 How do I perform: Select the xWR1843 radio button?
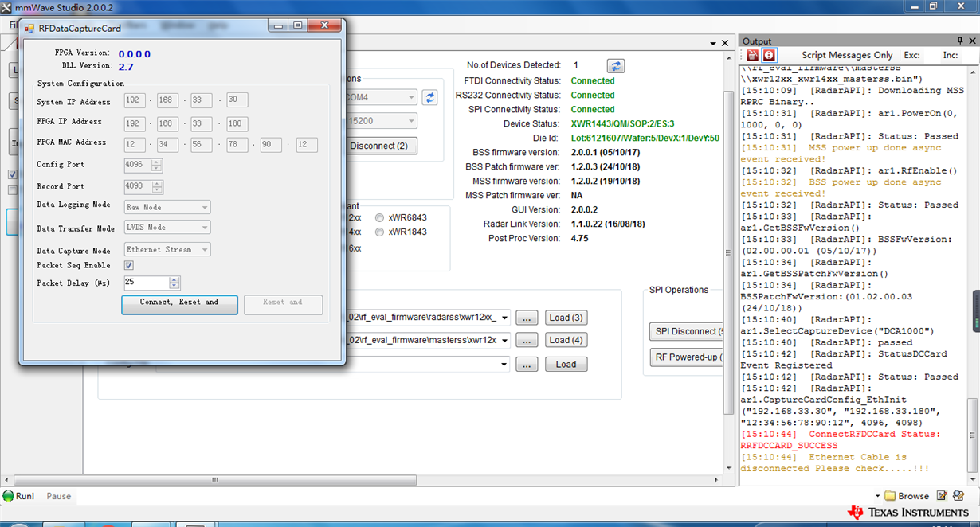[380, 232]
